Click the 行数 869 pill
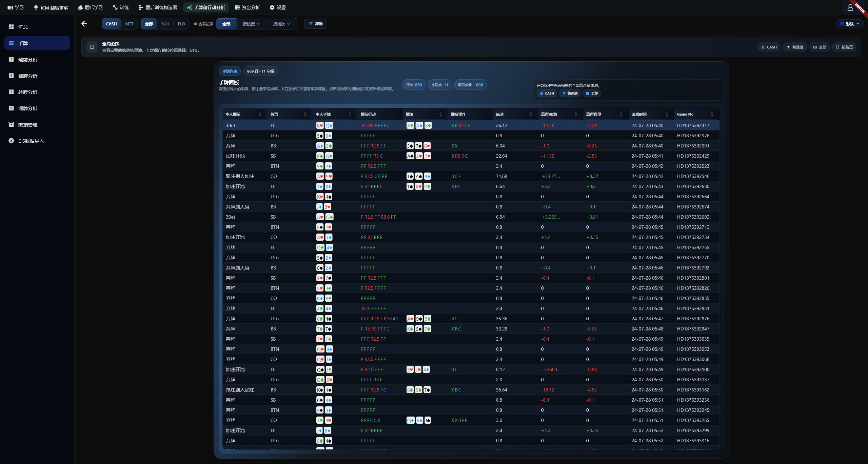This screenshot has height=464, width=868. tap(414, 85)
